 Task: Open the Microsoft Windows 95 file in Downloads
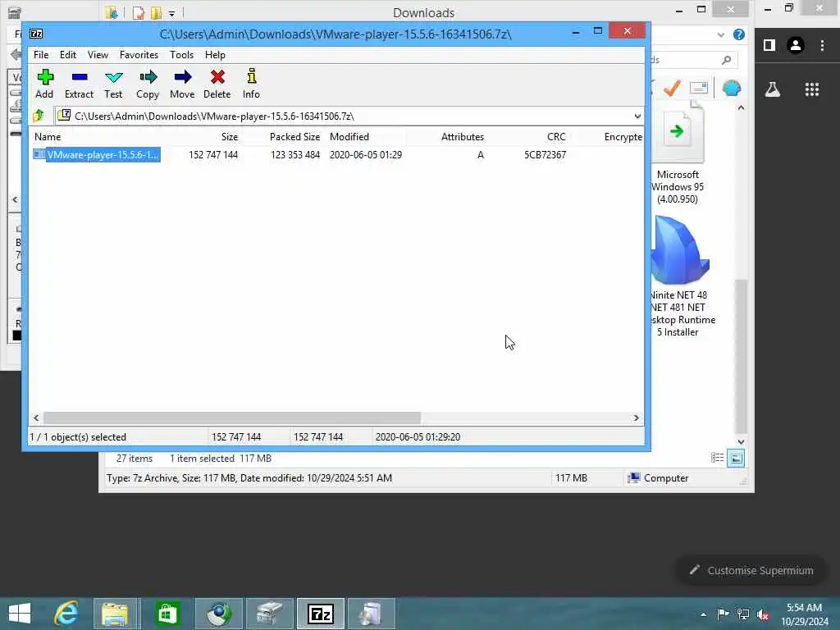coord(678,153)
